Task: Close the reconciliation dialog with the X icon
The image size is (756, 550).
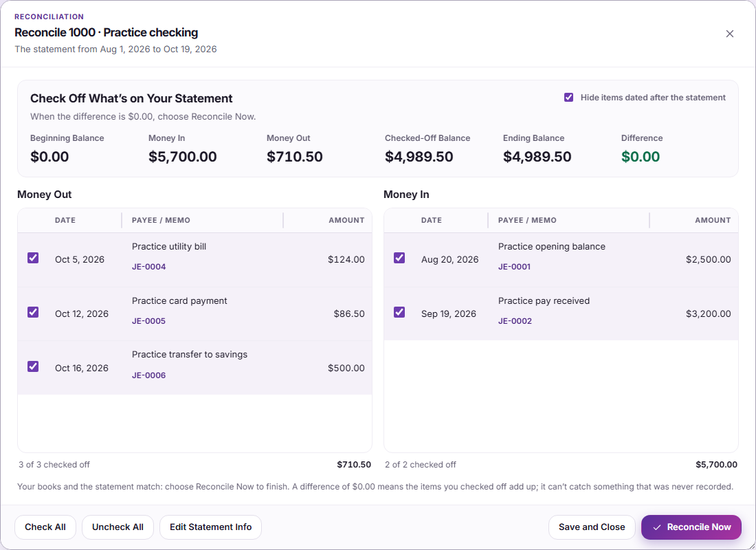Action: (729, 34)
